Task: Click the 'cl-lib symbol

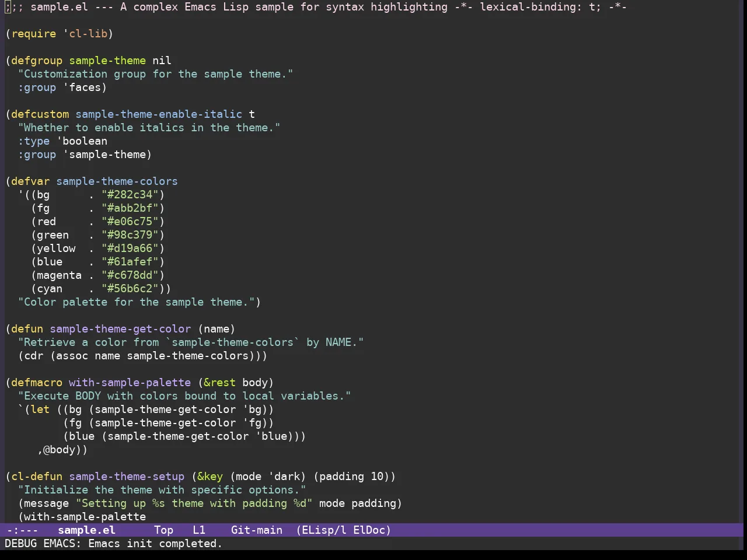Action: (x=85, y=33)
